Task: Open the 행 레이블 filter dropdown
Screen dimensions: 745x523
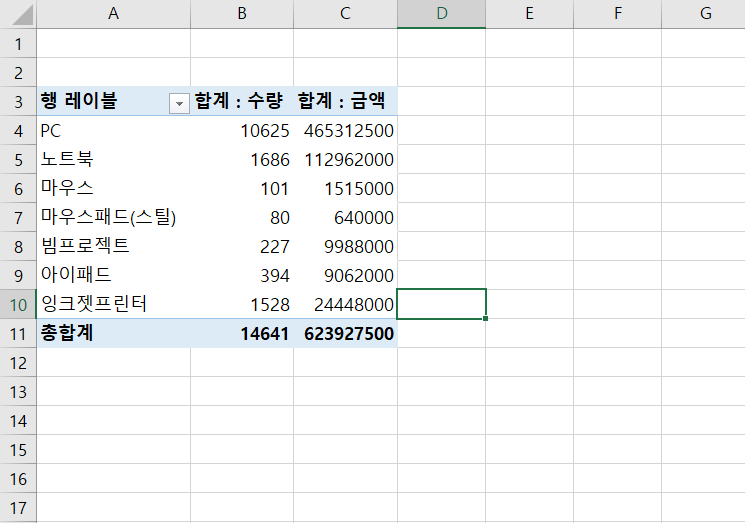Action: point(179,104)
